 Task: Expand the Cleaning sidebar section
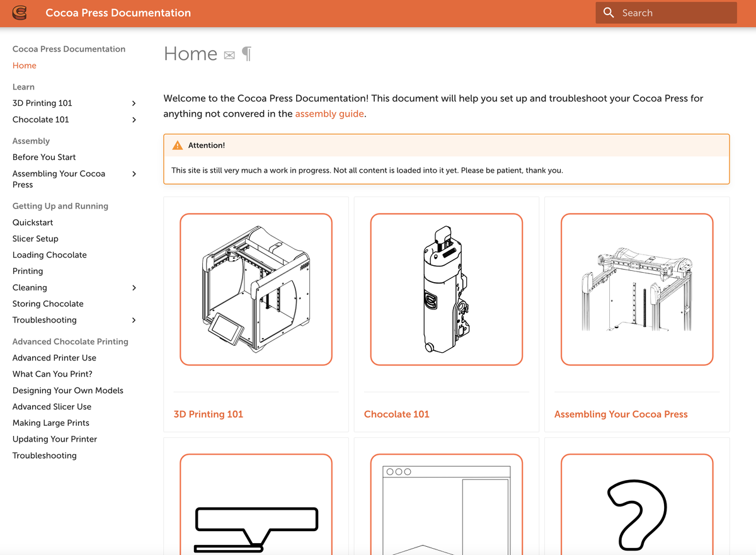click(x=134, y=288)
